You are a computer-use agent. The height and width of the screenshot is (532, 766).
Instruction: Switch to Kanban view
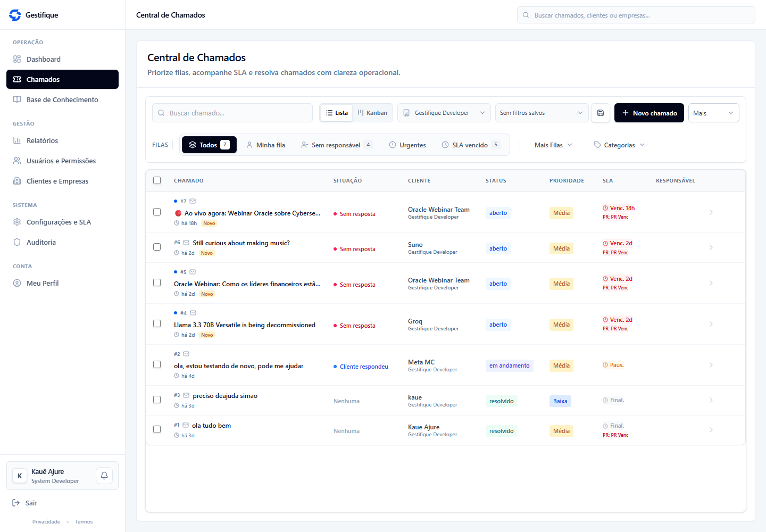pyautogui.click(x=372, y=113)
